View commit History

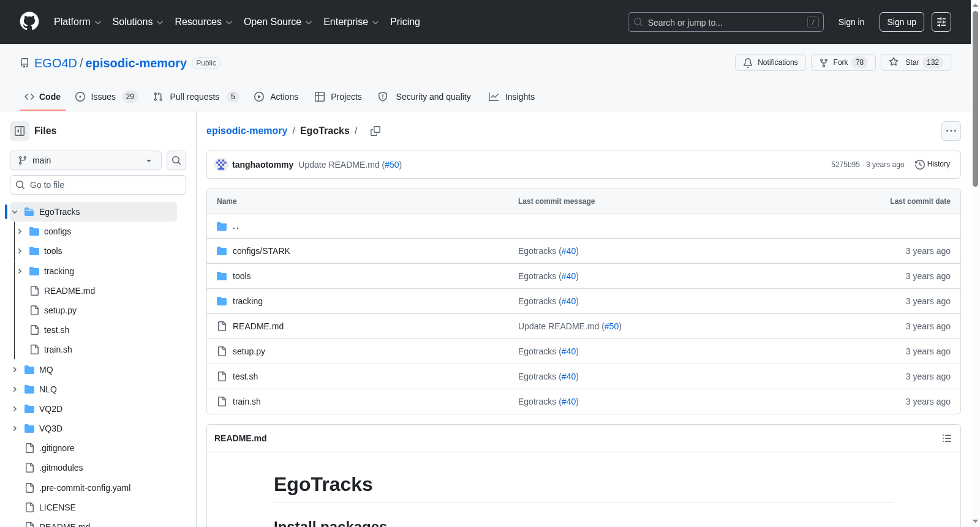click(933, 165)
